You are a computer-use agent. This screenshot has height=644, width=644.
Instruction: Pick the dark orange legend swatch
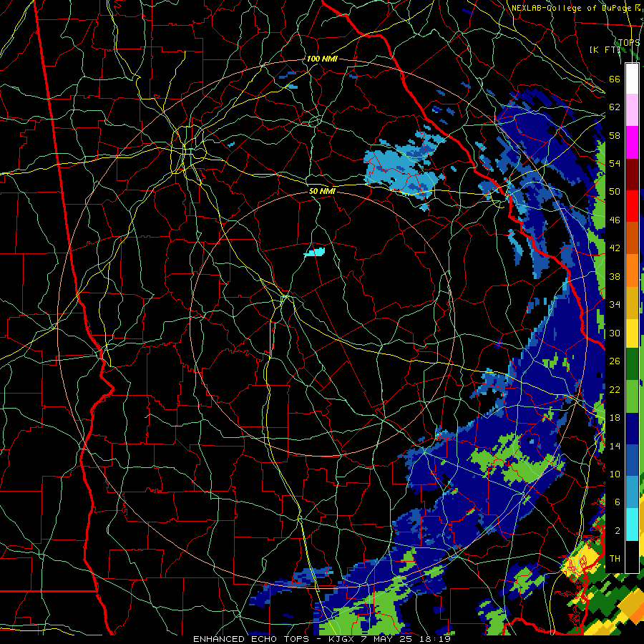632,238
